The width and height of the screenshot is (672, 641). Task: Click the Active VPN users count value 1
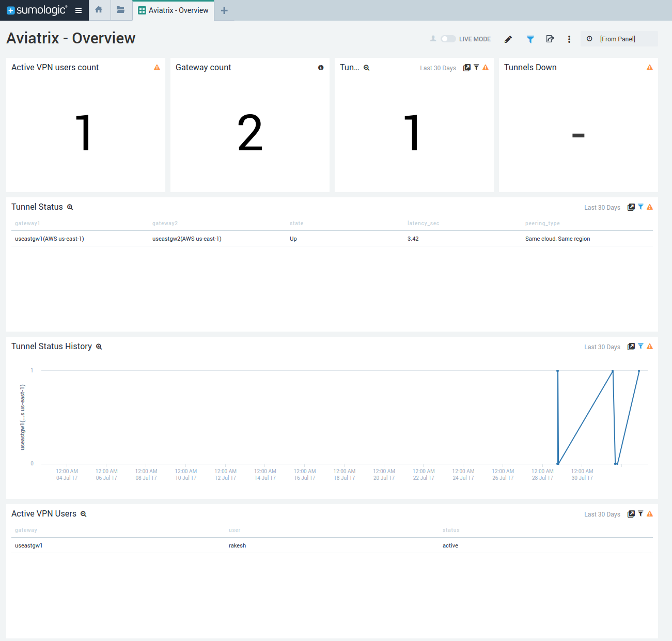click(84, 133)
